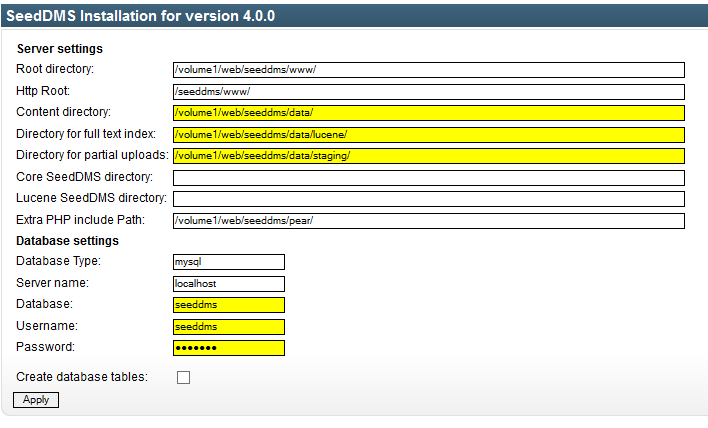Select the empty Lucene SeedDMS directory field
This screenshot has width=708, height=428.
[x=428, y=199]
